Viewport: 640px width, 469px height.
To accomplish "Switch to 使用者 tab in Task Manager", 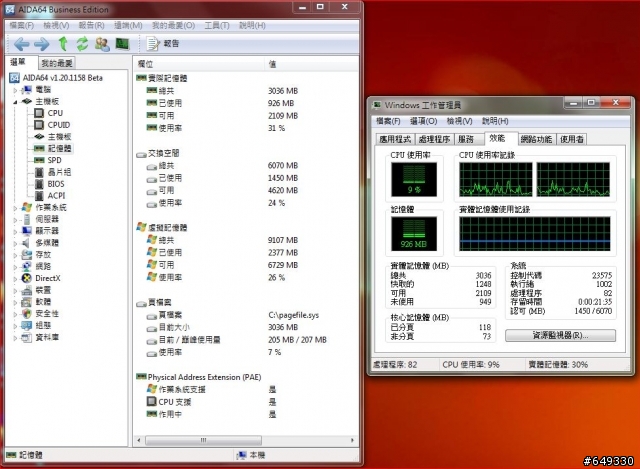I will (571, 139).
